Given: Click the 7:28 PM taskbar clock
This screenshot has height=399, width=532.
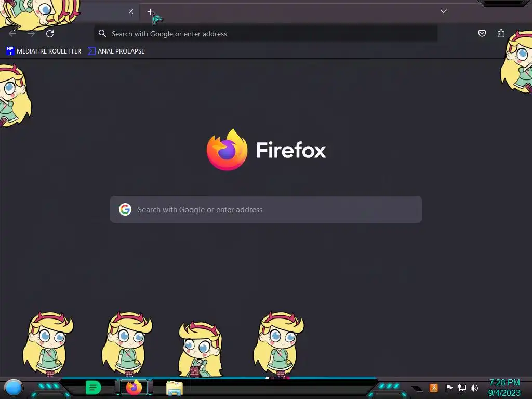Looking at the screenshot, I should 504,388.
